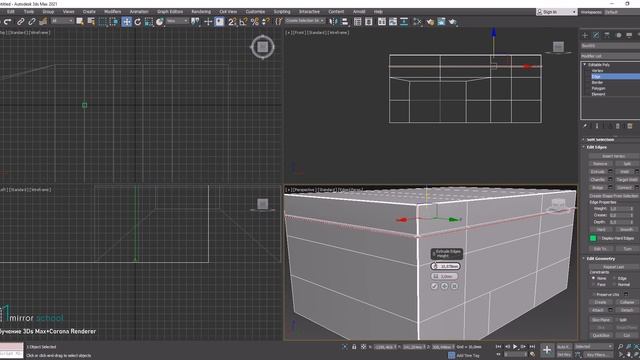Click the Repeat Last button
The image size is (640, 360).
click(x=613, y=267)
